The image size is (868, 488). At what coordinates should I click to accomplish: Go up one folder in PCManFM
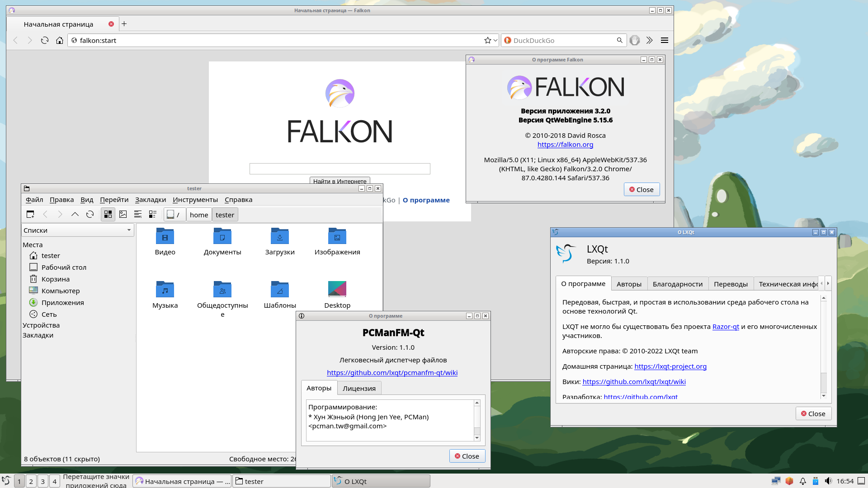click(75, 215)
